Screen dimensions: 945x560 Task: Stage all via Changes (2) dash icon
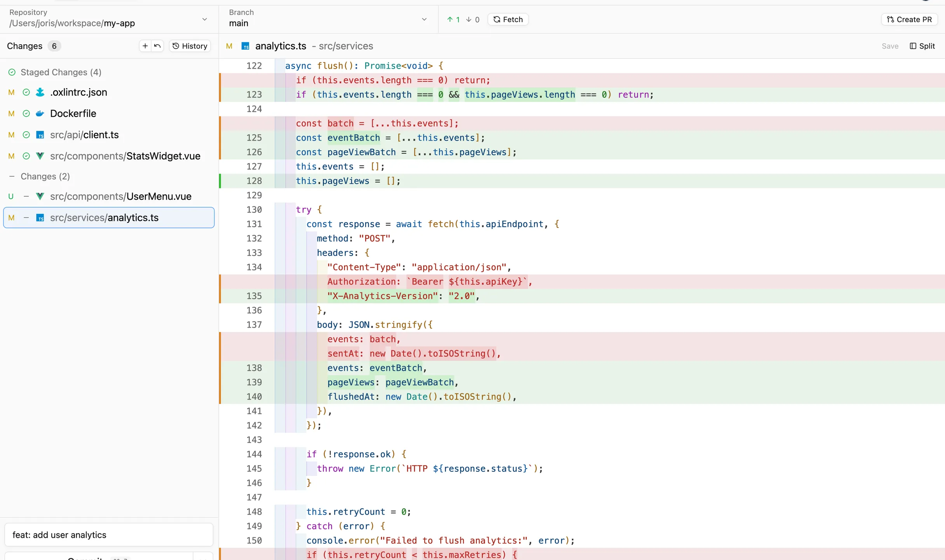coord(12,176)
